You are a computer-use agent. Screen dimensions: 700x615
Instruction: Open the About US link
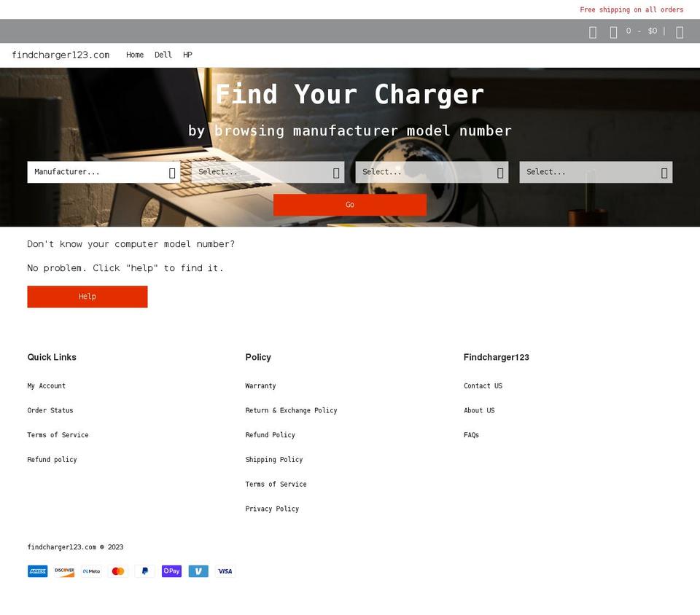pos(479,410)
